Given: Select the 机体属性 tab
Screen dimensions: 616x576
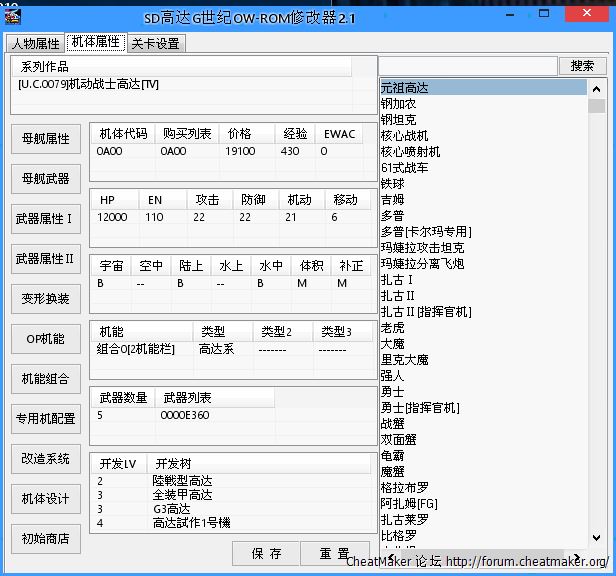Looking at the screenshot, I should coord(95,43).
